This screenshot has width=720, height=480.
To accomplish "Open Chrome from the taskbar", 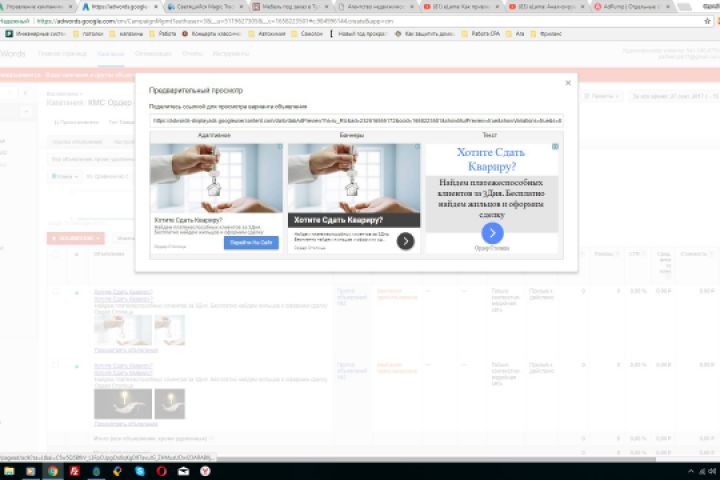I will (x=53, y=471).
